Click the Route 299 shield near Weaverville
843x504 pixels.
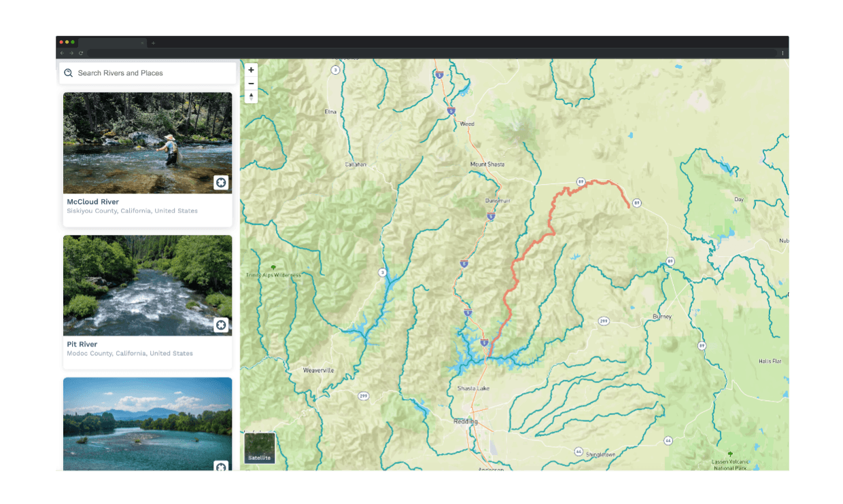(364, 395)
